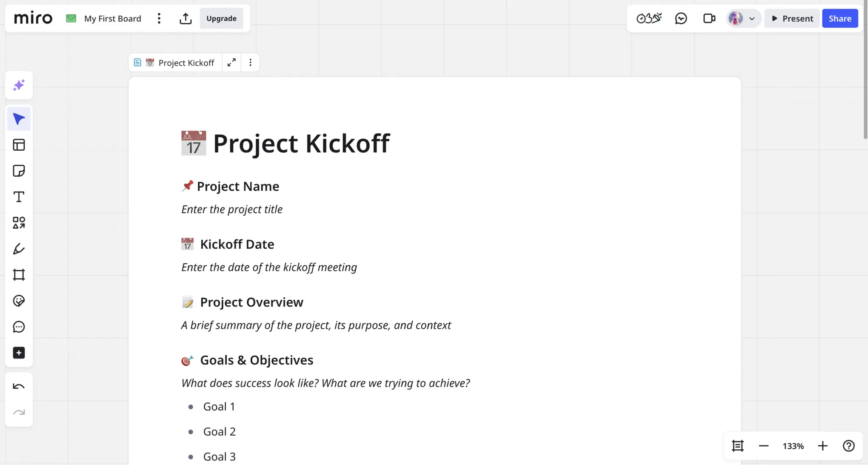Select the Sticky note tool

pyautogui.click(x=19, y=171)
